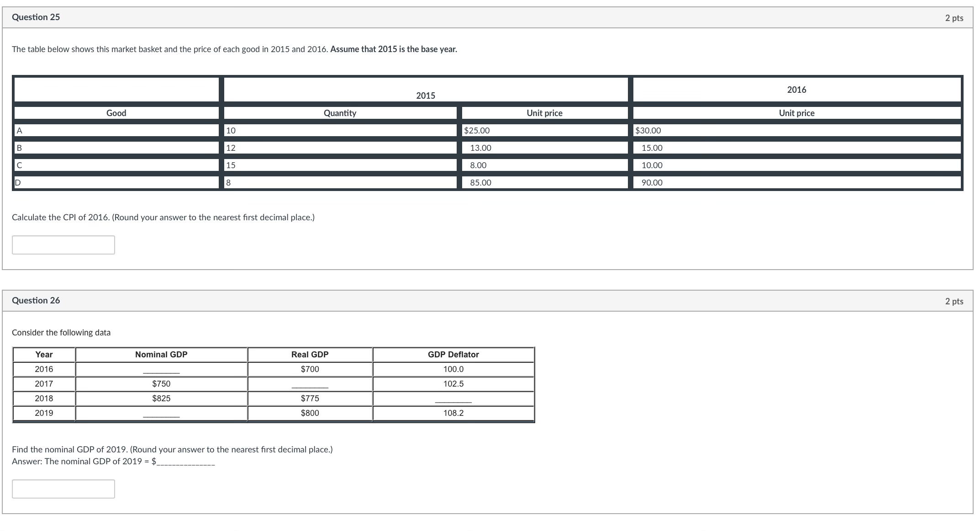This screenshot has width=980, height=531.
Task: Click the 2019 year cell
Action: (44, 413)
